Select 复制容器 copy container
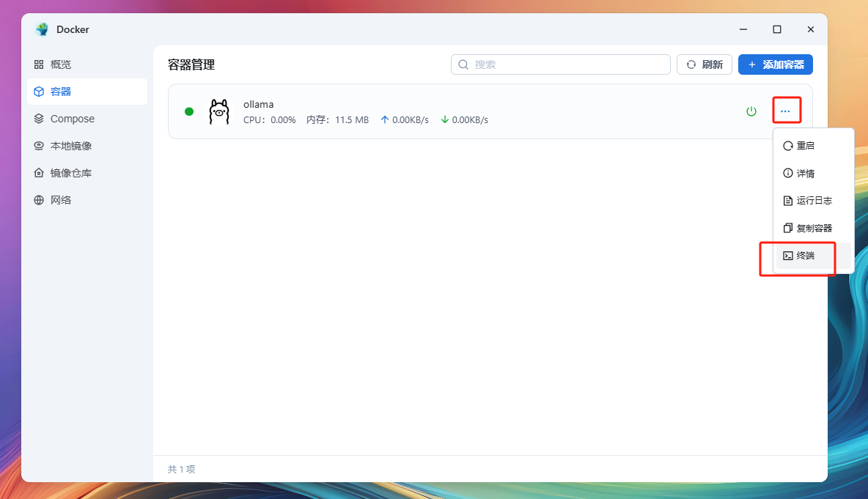This screenshot has width=868, height=499. click(813, 229)
